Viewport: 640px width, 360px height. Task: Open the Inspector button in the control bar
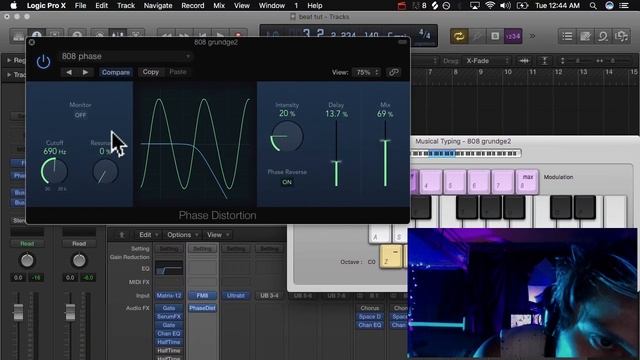(36, 36)
